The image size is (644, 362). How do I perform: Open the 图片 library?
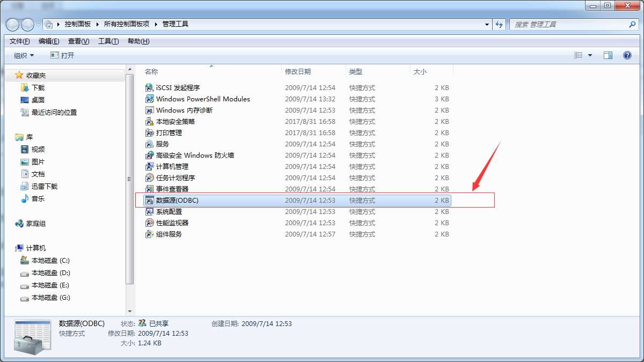pyautogui.click(x=33, y=161)
